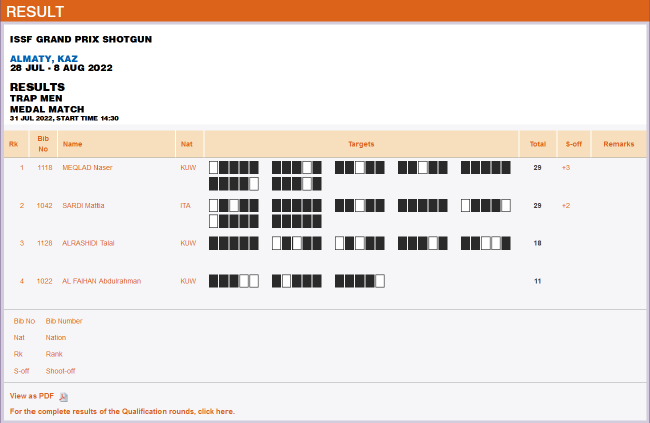This screenshot has height=423, width=650.
Task: Click total 29 in SARDI Mattia row
Action: (x=537, y=206)
